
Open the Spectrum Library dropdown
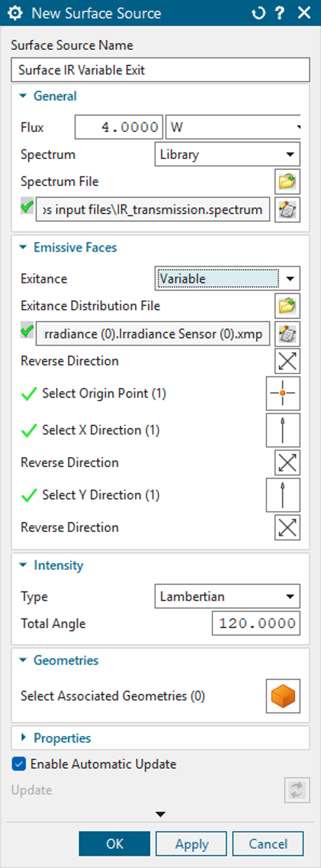[227, 154]
